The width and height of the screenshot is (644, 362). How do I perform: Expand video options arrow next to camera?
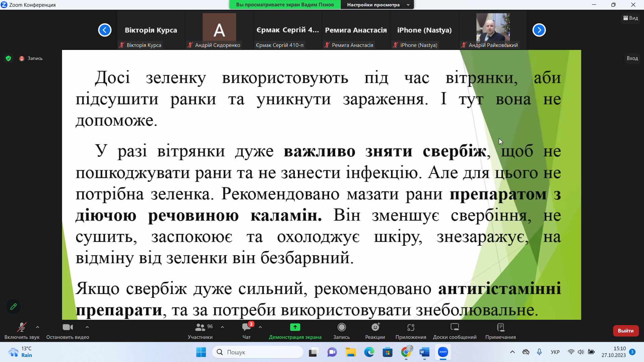87,327
